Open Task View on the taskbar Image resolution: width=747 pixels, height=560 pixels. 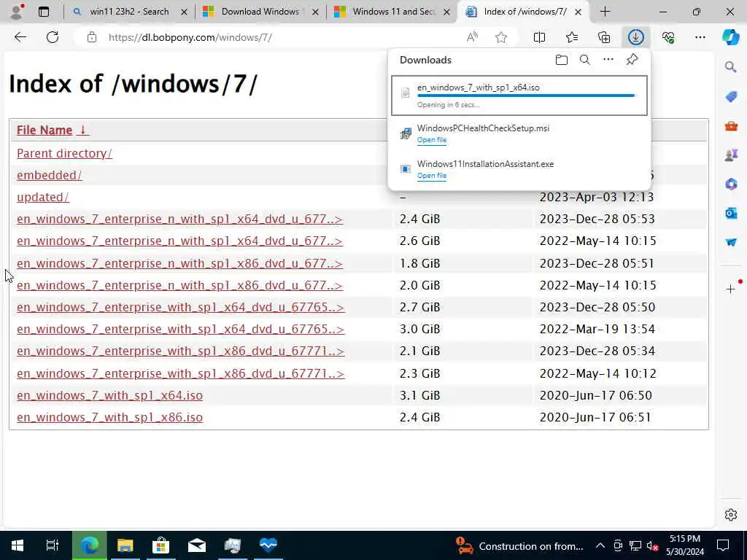[x=53, y=545]
